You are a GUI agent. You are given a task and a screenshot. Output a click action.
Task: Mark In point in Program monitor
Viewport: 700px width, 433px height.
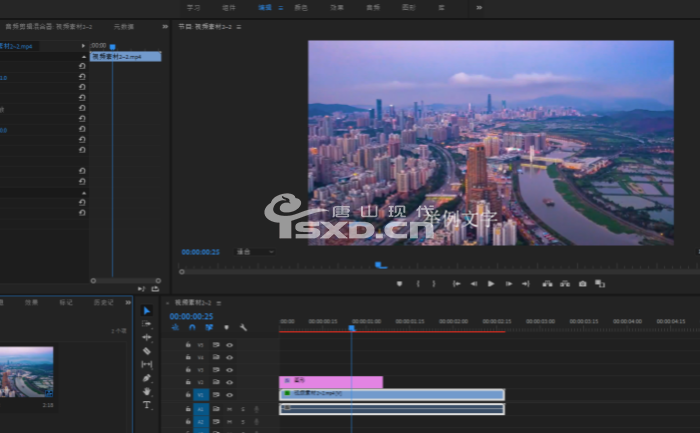coord(418,283)
